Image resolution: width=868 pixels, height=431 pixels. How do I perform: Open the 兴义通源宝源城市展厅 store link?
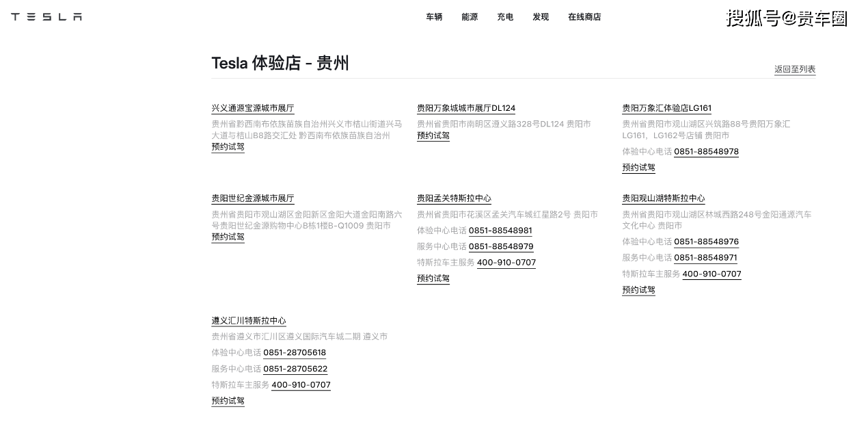[x=253, y=108]
